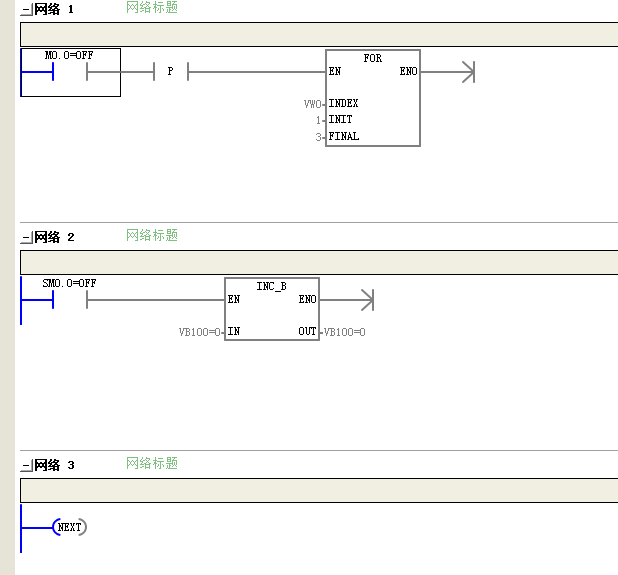The image size is (618, 575).
Task: Click the VB100=0 OUT operand
Action: [344, 332]
